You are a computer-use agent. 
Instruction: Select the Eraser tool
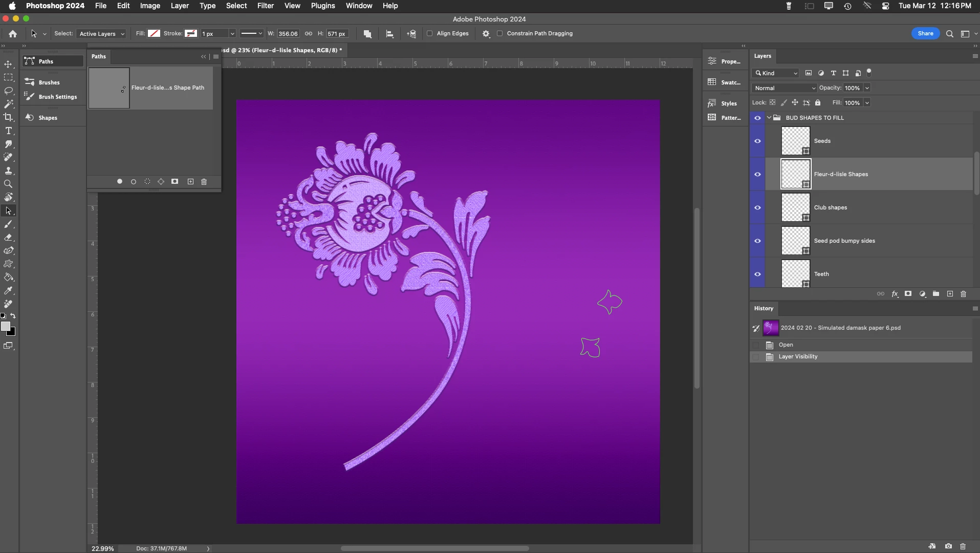pos(8,238)
